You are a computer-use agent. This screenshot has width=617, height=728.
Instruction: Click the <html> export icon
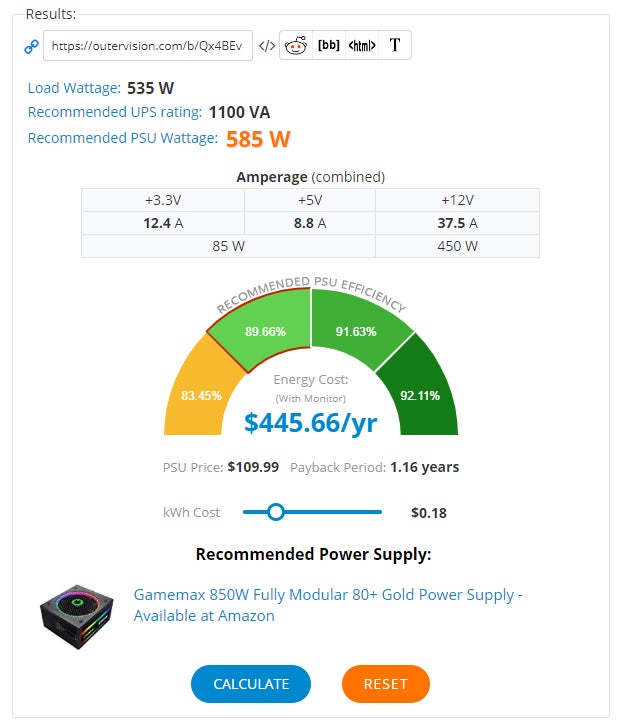point(362,45)
